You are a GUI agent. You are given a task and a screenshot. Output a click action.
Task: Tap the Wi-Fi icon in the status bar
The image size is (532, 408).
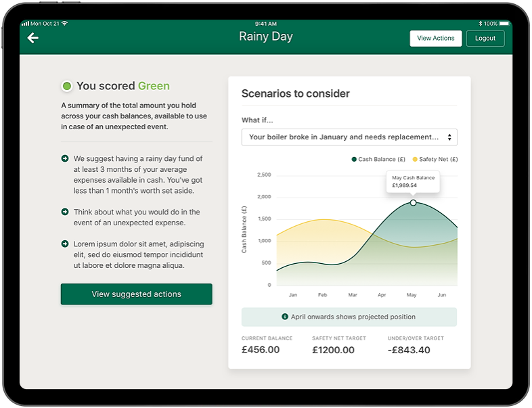[65, 23]
